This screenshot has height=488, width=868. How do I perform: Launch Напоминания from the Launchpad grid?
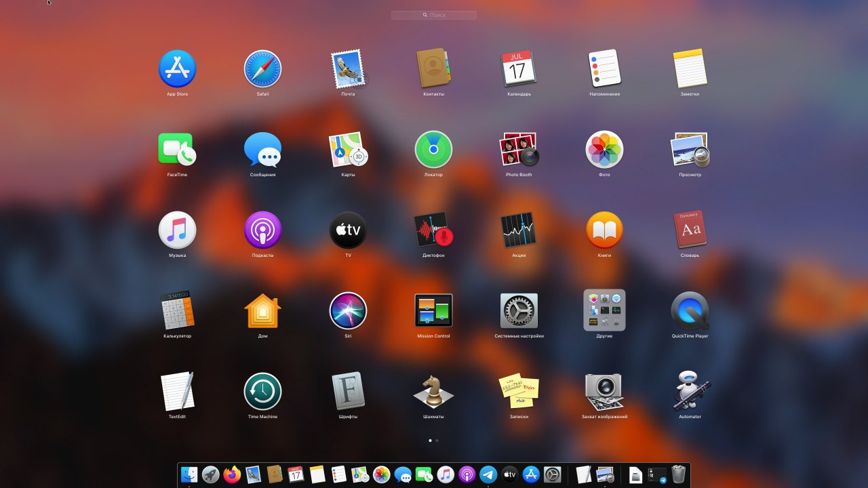point(604,69)
